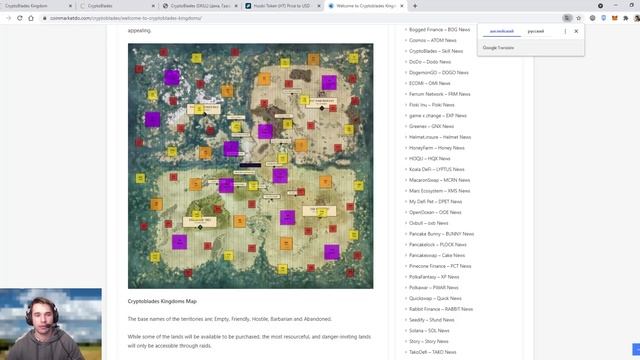Image resolution: width=640 pixels, height=360 pixels.
Task: Bookmark this page with the star icon
Action: [578, 18]
